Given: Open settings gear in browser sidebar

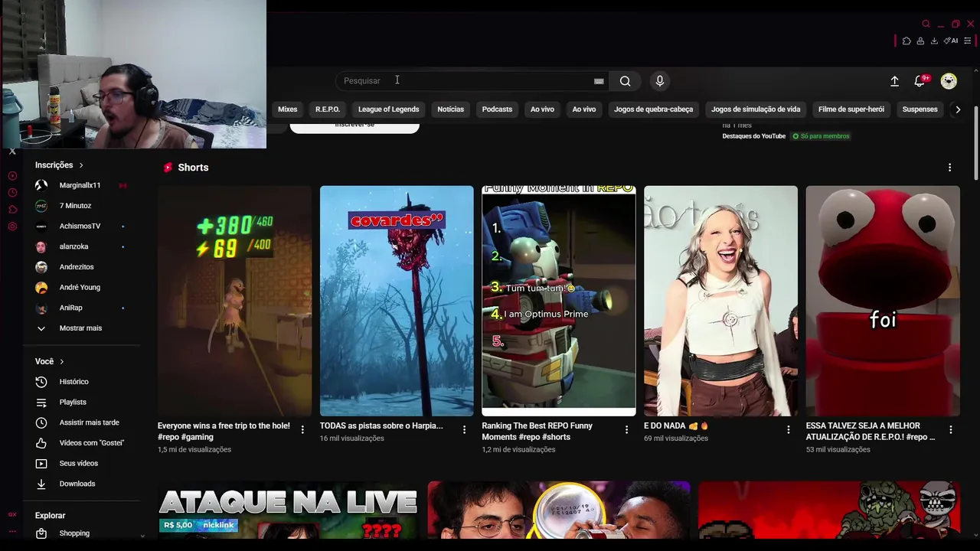Looking at the screenshot, I should (12, 227).
